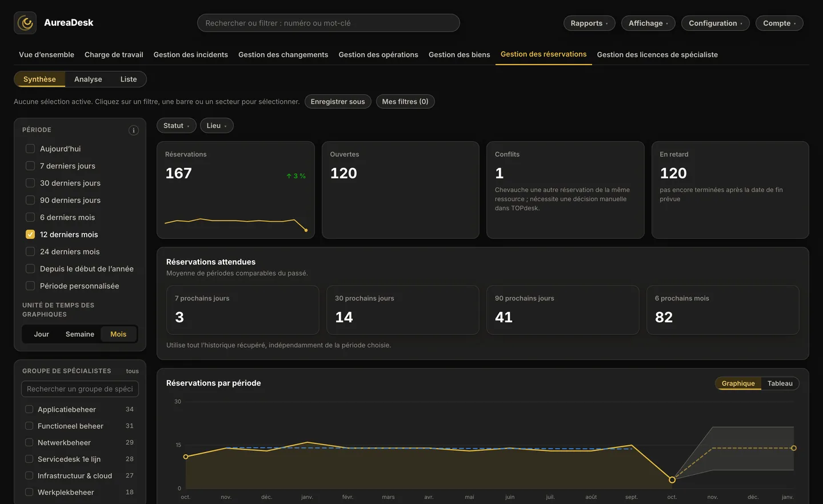Check the Applicatiebeheer group checkbox

(29, 409)
